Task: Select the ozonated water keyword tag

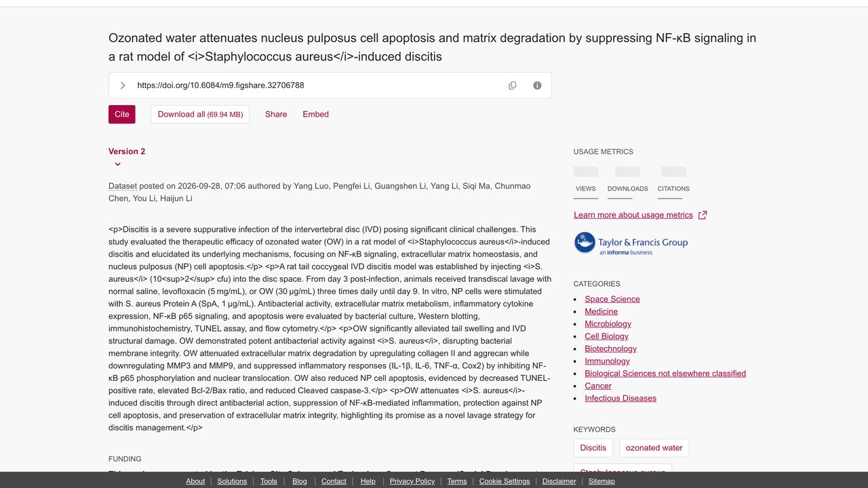Action: [654, 448]
